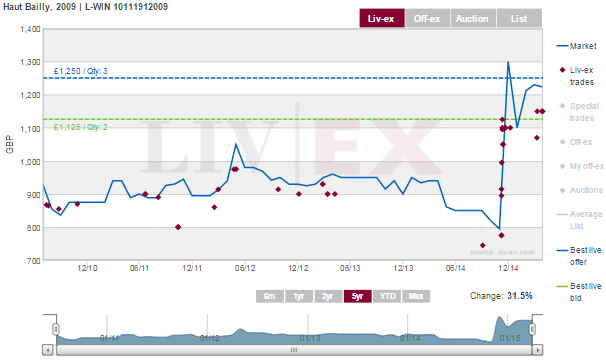Switch range to YTD
The width and height of the screenshot is (606, 361).
pos(387,296)
